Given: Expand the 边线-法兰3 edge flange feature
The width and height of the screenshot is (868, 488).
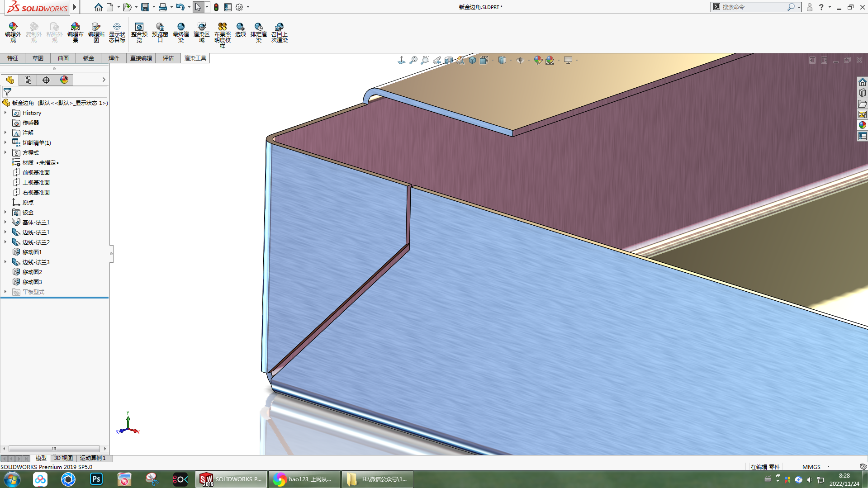Looking at the screenshot, I should (5, 262).
